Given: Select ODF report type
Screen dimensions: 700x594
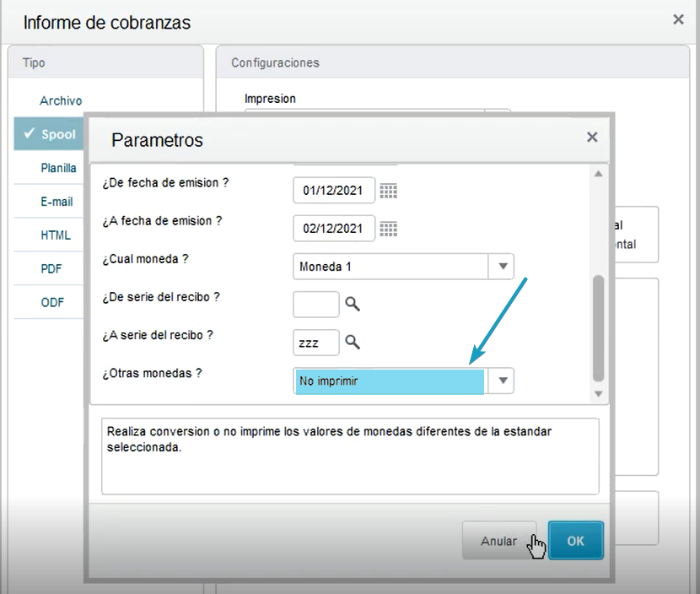Looking at the screenshot, I should [x=52, y=302].
